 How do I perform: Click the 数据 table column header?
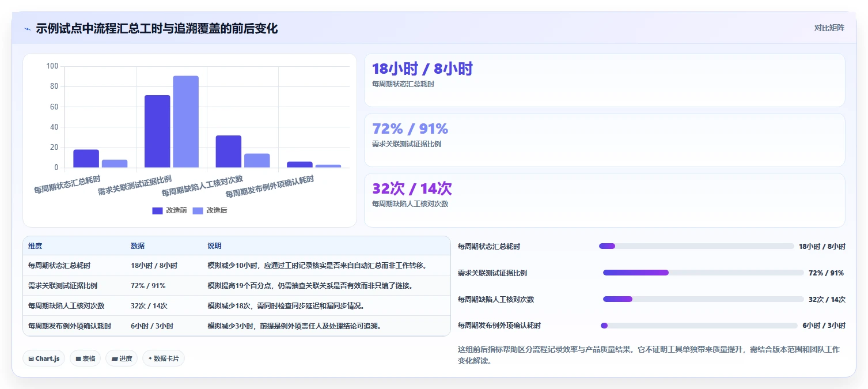point(138,246)
